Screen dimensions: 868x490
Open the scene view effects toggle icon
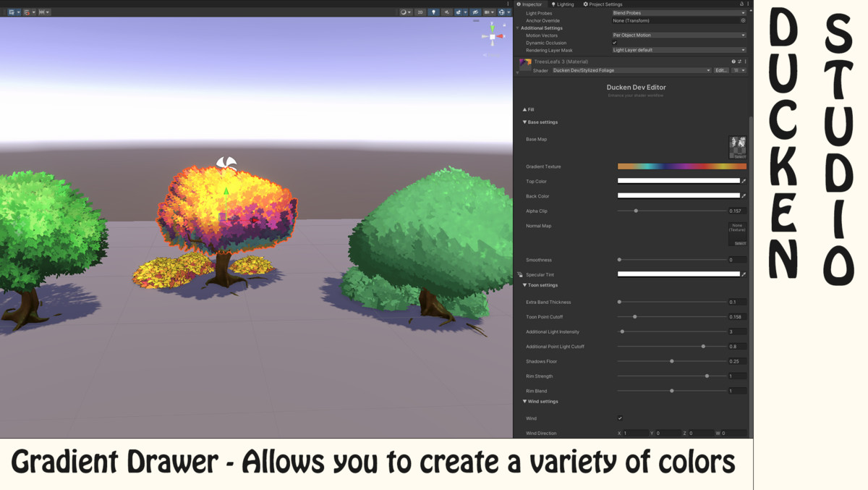(459, 12)
